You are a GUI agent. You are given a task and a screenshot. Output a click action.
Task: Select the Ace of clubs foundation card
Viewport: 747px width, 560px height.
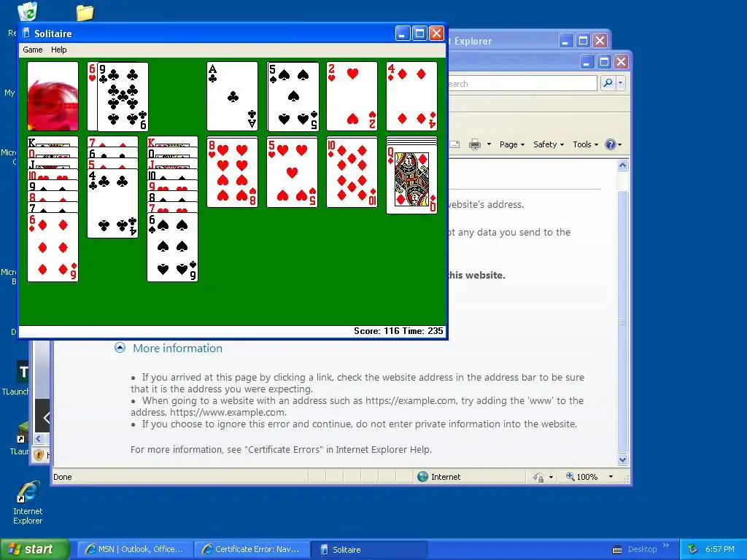pyautogui.click(x=233, y=96)
